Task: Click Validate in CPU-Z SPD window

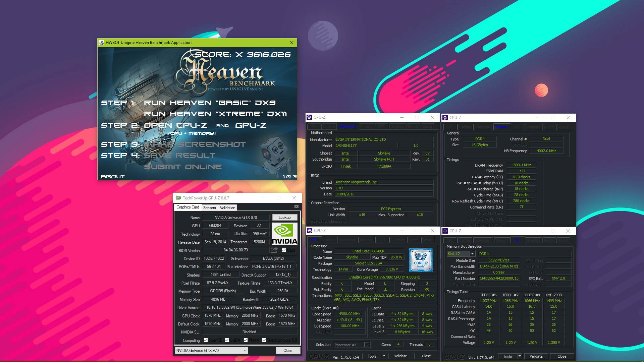Action: click(536, 356)
